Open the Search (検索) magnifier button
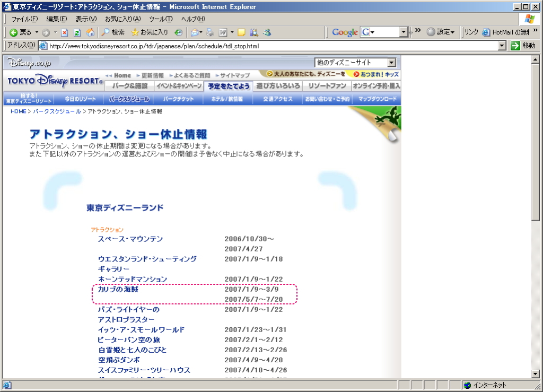This screenshot has width=543, height=392. pyautogui.click(x=113, y=32)
